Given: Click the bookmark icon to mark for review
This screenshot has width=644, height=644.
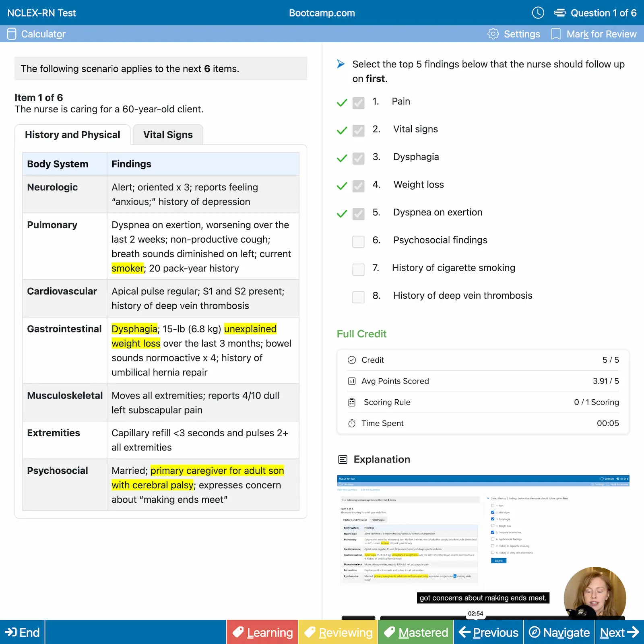Looking at the screenshot, I should pos(557,34).
